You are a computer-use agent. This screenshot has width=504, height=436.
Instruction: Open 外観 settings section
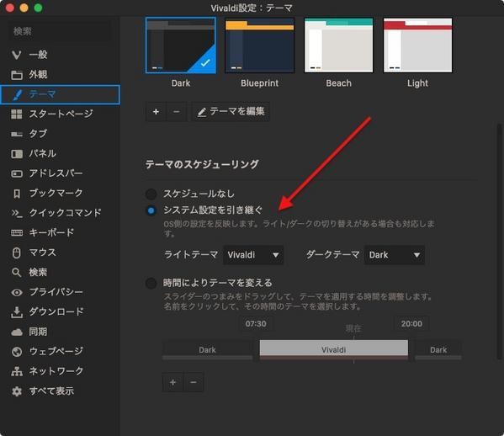pos(60,75)
